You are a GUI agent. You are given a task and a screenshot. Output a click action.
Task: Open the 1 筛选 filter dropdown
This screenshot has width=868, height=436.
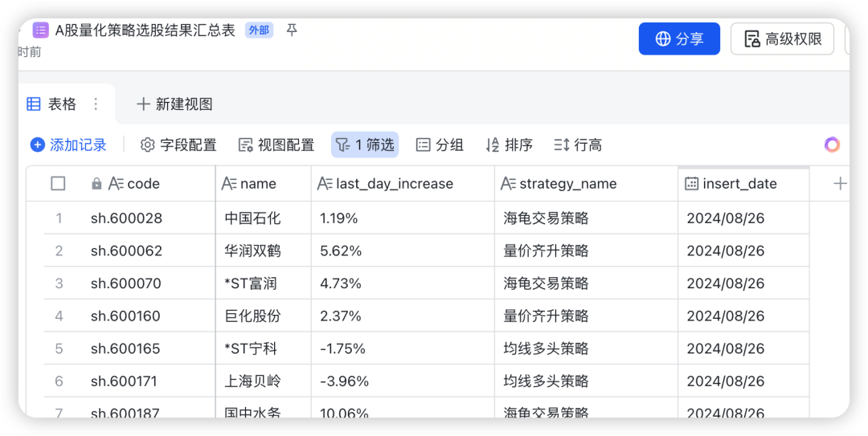click(x=365, y=145)
